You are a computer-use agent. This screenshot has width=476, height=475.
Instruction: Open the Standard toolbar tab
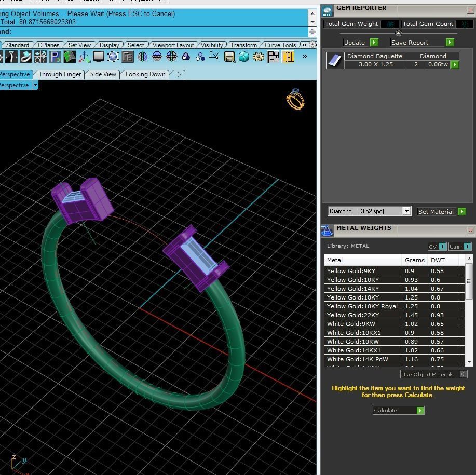point(18,45)
